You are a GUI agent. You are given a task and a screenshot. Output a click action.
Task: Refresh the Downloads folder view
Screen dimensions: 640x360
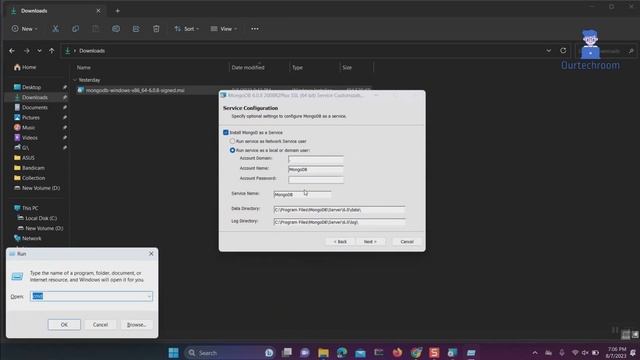point(563,51)
